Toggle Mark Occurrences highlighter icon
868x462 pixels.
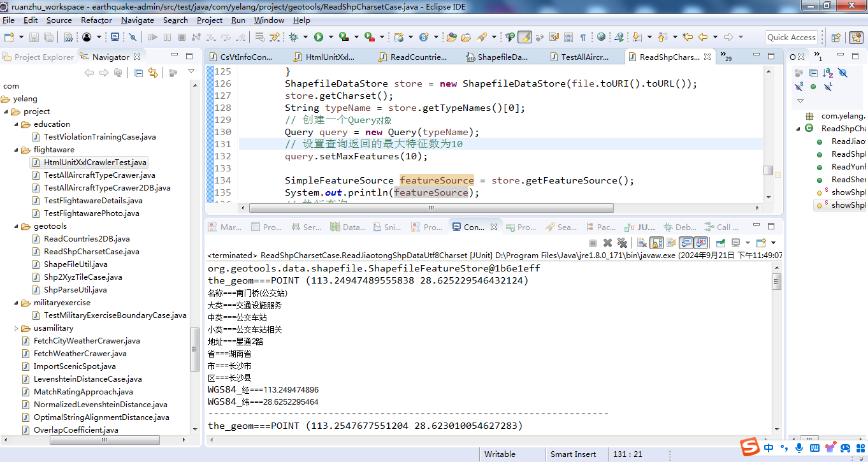524,37
